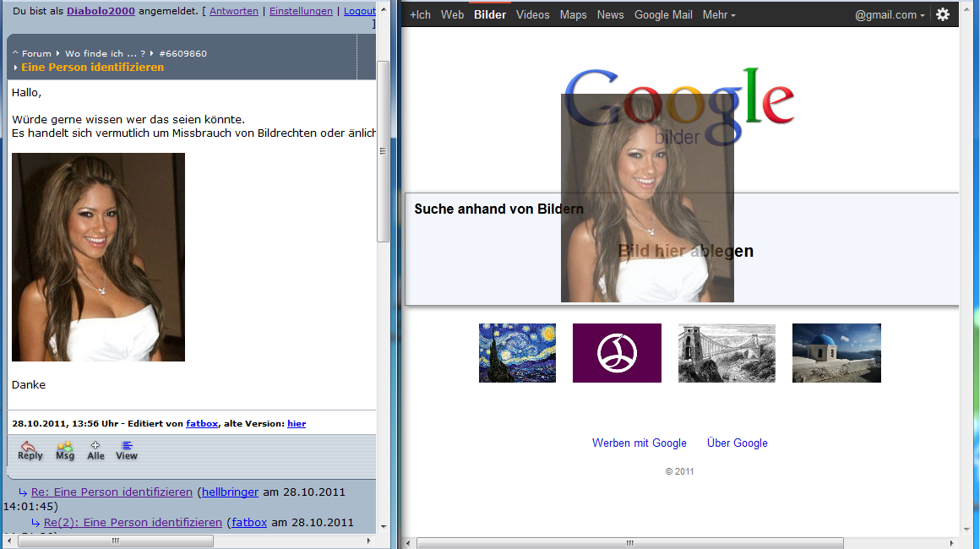
Task: Open 'Wo finde ich ... ?' breadcrumb
Action: click(x=105, y=54)
